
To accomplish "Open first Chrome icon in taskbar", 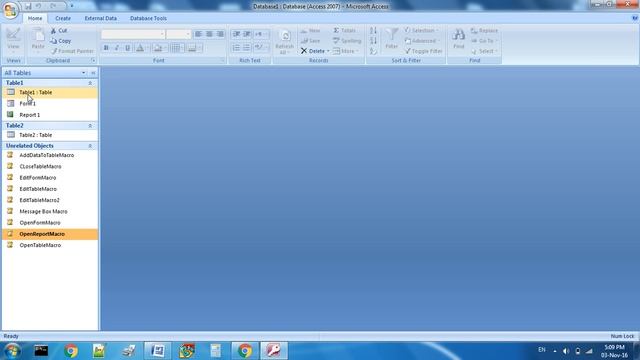I will pos(71,351).
